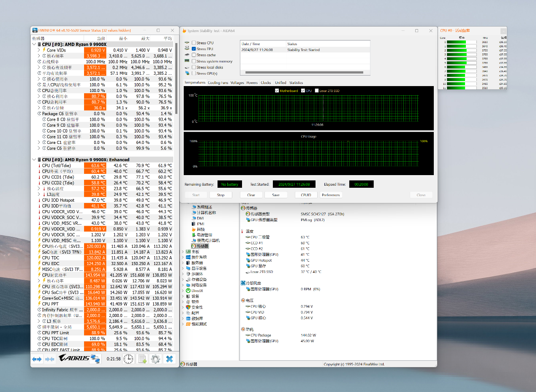Click the clock reset timer icon
Screen dimensions: 536x392
coord(128,359)
